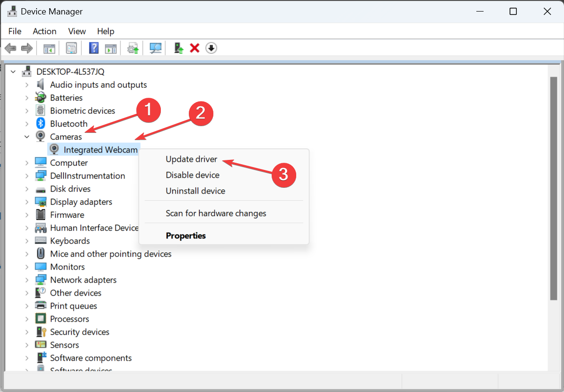Select the Computer tree label
The image size is (564, 392).
click(x=69, y=163)
